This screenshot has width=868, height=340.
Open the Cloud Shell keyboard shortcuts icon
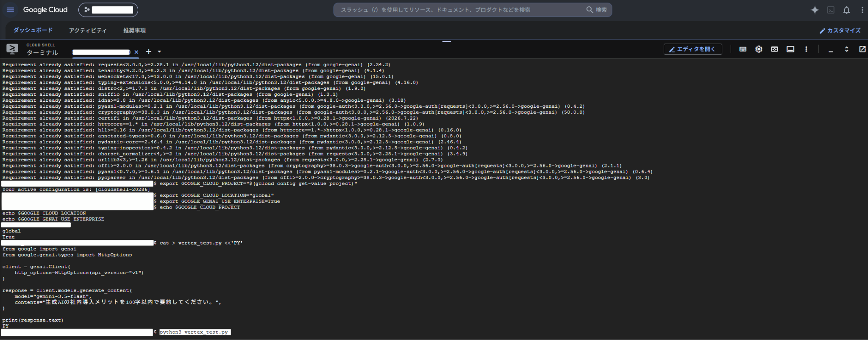coord(743,49)
